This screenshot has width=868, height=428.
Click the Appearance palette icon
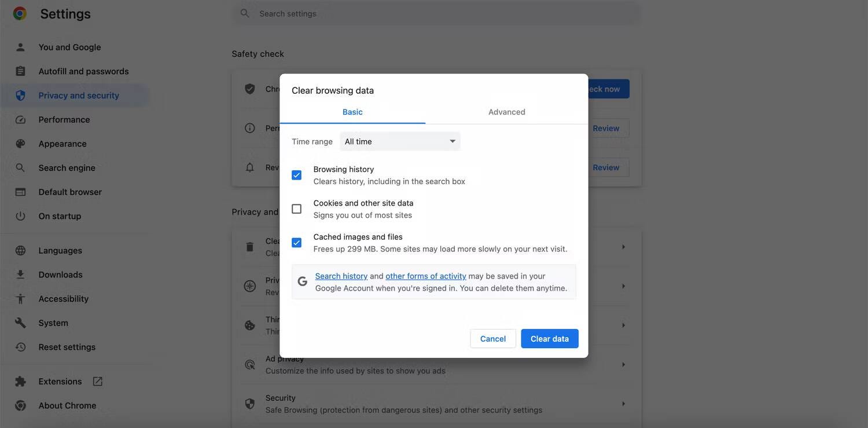coord(20,144)
